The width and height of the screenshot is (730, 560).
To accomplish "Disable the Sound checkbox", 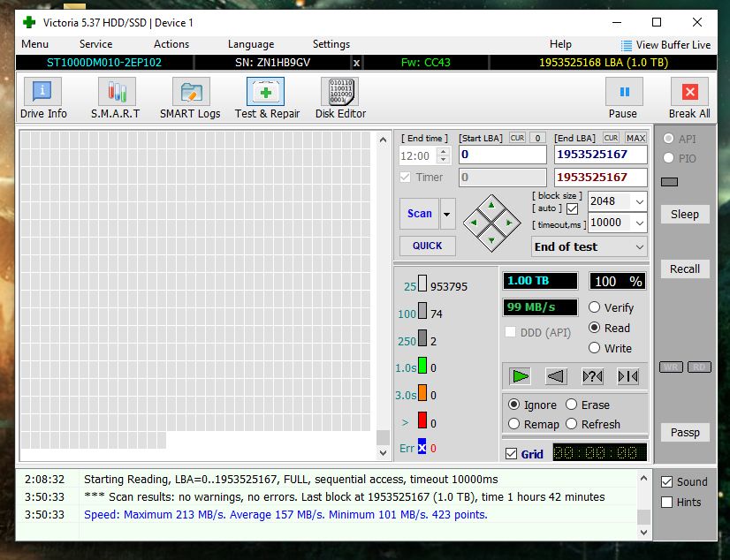I will point(666,482).
